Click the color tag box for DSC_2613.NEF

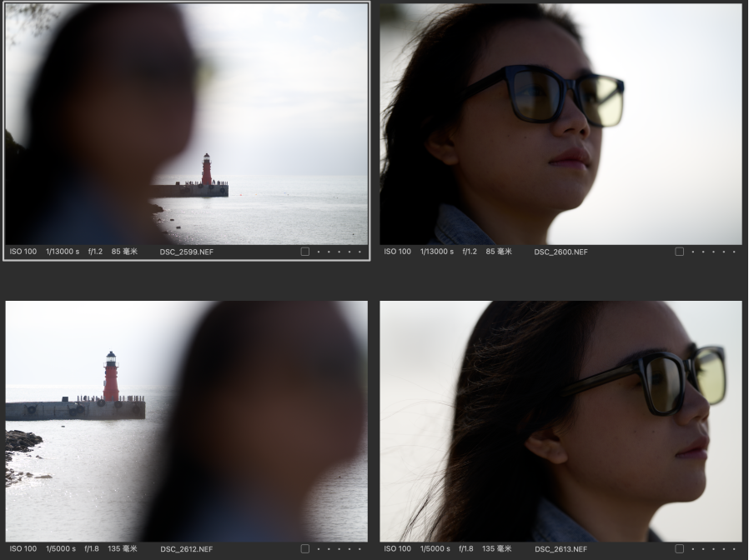[679, 549]
